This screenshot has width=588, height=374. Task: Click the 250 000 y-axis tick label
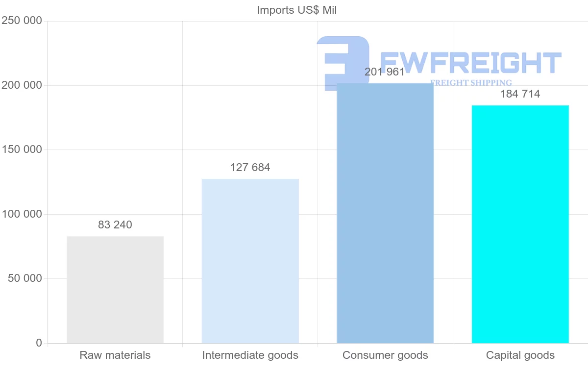pos(22,21)
